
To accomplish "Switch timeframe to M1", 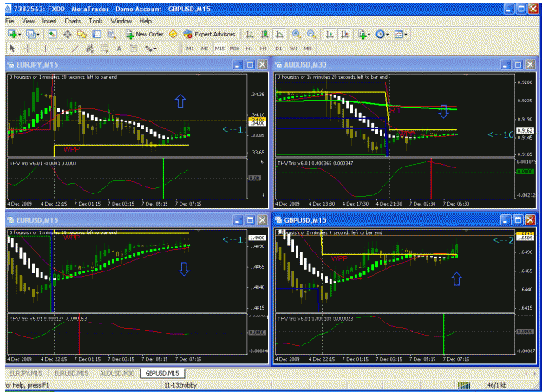I will tap(190, 49).
